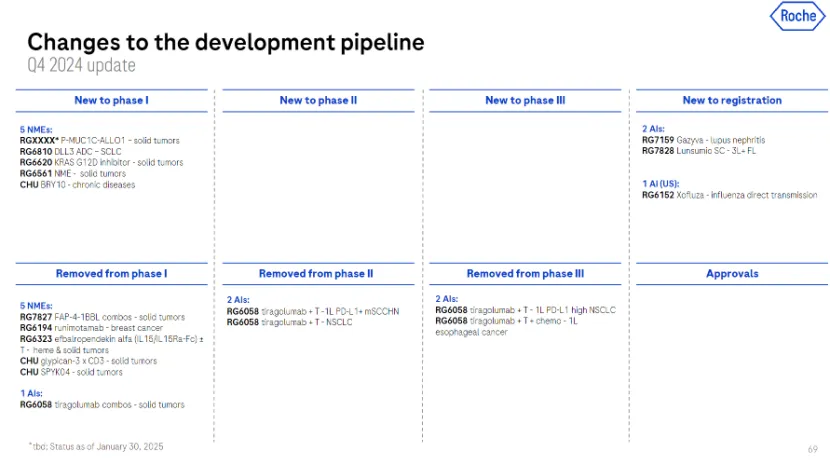Click the 'Q4 2024 update' subtitle

pos(81,66)
